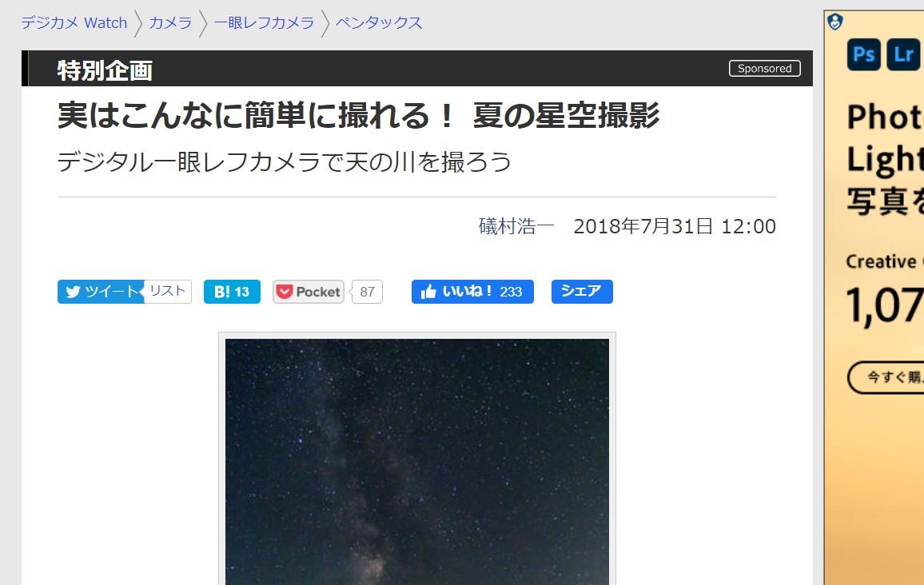Screen dimensions: 924x585
Task: Like the article with いいね! thumbs-up
Action: [x=472, y=292]
